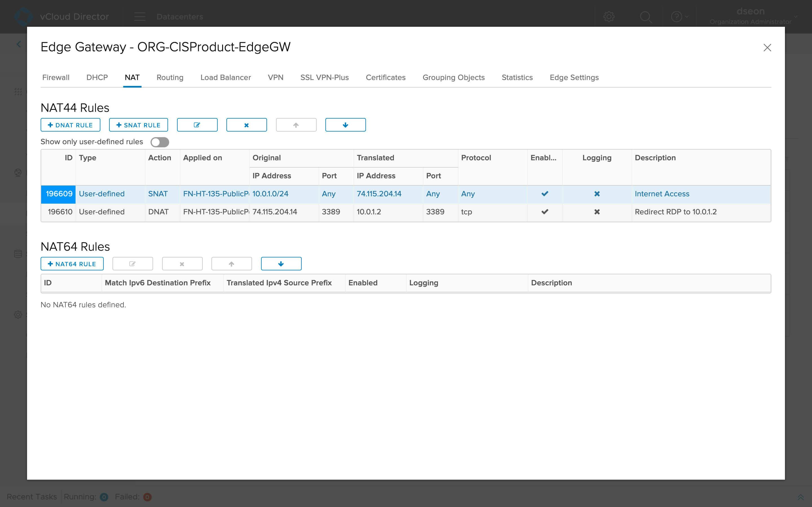Edit the selected NAT64 rule

pos(133,264)
